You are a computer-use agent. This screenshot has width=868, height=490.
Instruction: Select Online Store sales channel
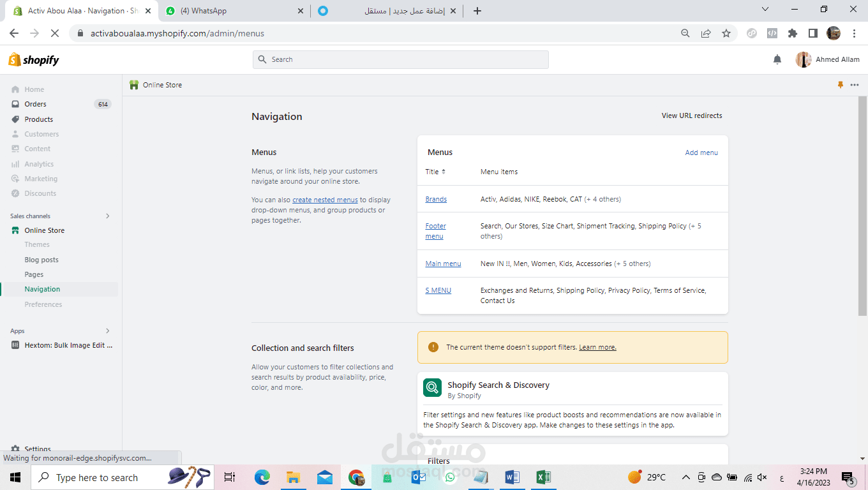[x=44, y=230]
